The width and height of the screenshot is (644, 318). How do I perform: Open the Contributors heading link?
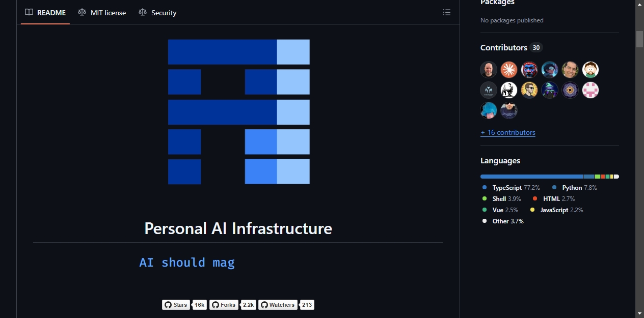pyautogui.click(x=504, y=47)
